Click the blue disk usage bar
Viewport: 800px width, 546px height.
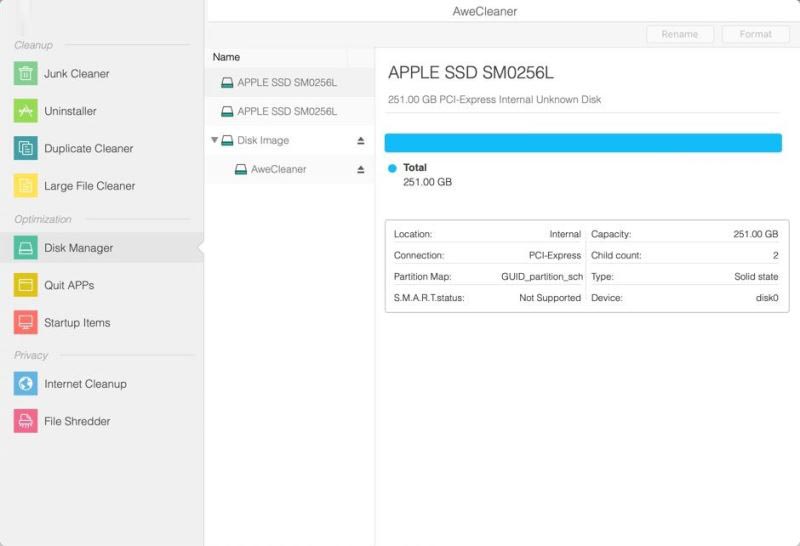[x=583, y=143]
